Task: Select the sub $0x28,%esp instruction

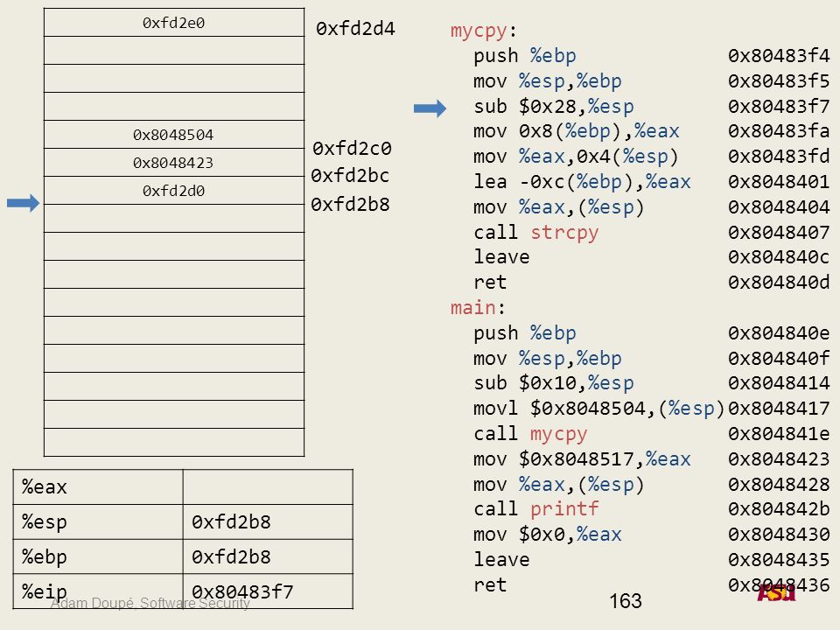Action: 553,106
